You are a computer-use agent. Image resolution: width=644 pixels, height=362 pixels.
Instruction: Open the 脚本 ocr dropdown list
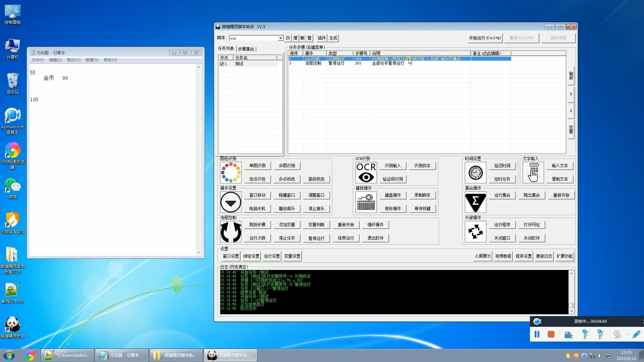tap(280, 38)
